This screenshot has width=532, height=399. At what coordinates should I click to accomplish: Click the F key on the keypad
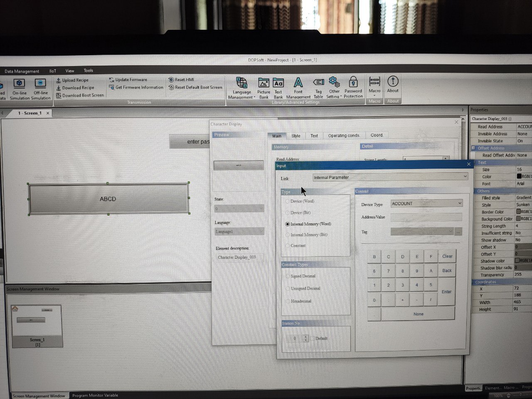[x=431, y=257]
